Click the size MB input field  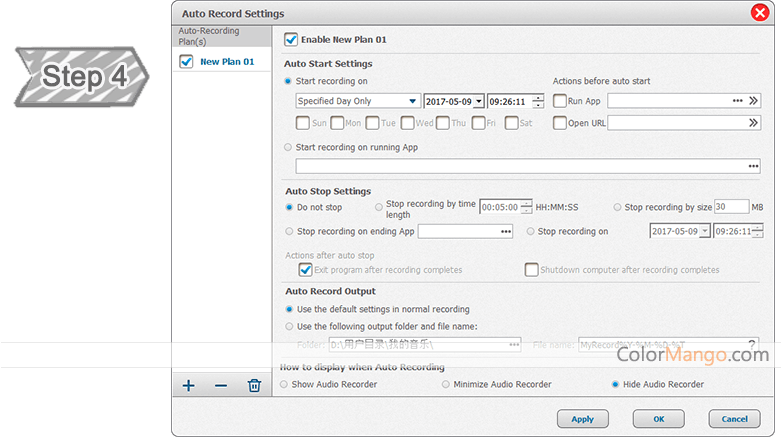point(731,207)
